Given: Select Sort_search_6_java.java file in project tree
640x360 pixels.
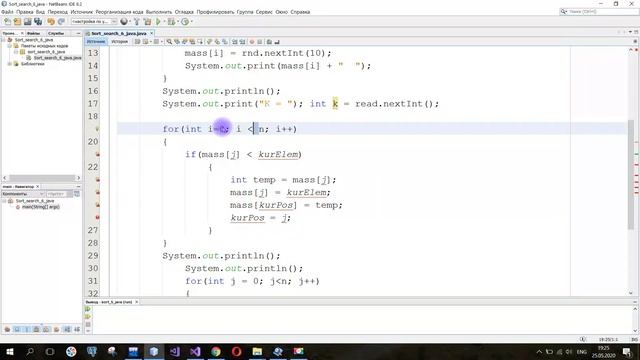Looking at the screenshot, I should click(57, 58).
